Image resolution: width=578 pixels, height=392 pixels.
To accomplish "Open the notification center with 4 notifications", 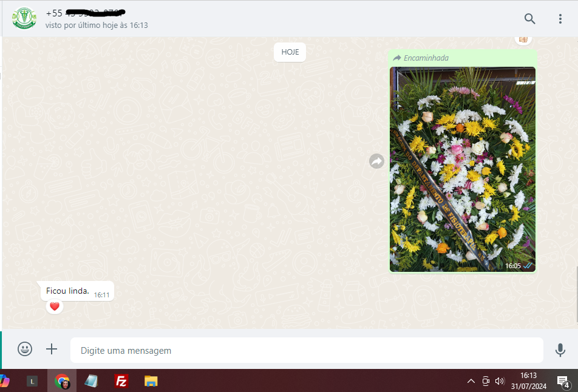I will coord(563,382).
